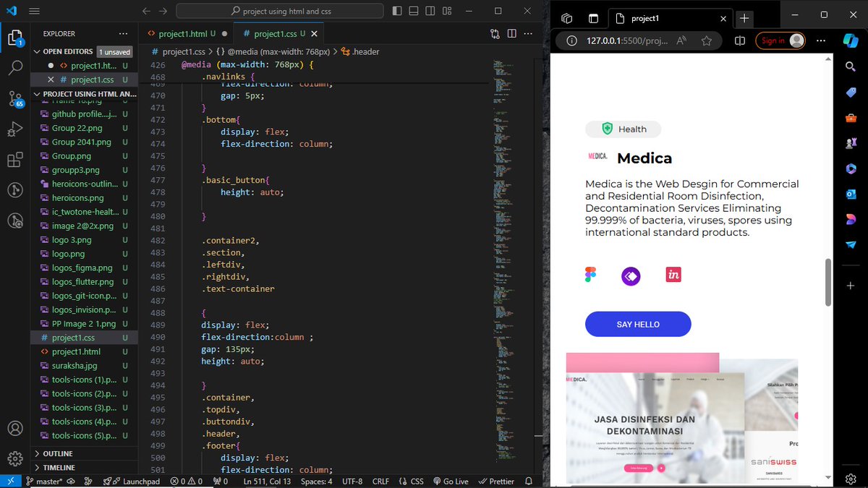Open a new browser tab
The image size is (868, 488).
pyautogui.click(x=744, y=18)
